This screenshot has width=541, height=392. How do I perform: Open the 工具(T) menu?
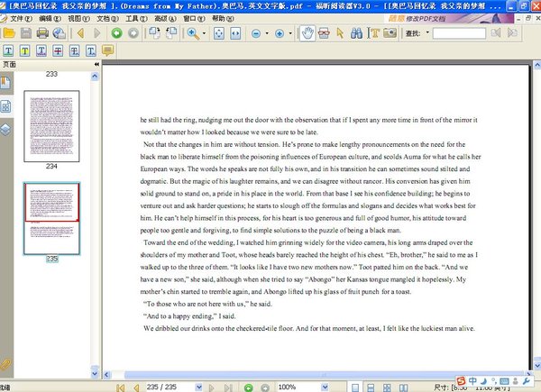coord(136,19)
